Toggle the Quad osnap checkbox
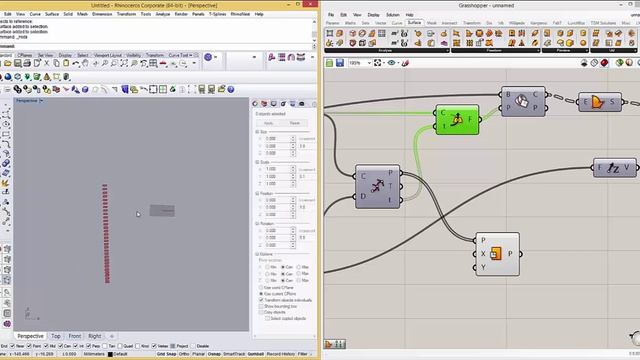The width and height of the screenshot is (640, 360). 120,346
